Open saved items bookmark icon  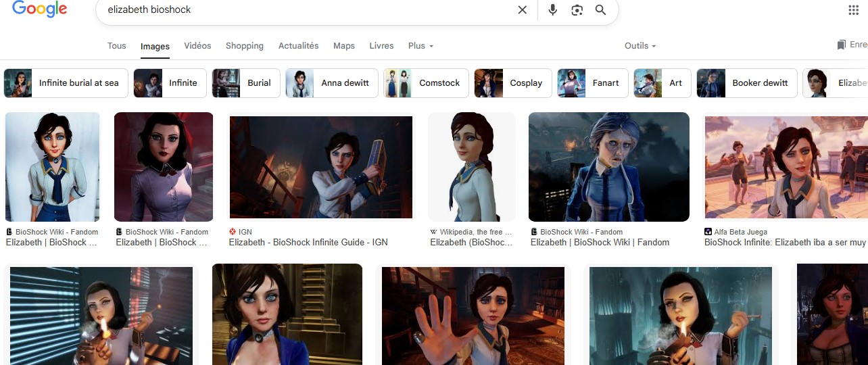click(x=841, y=45)
